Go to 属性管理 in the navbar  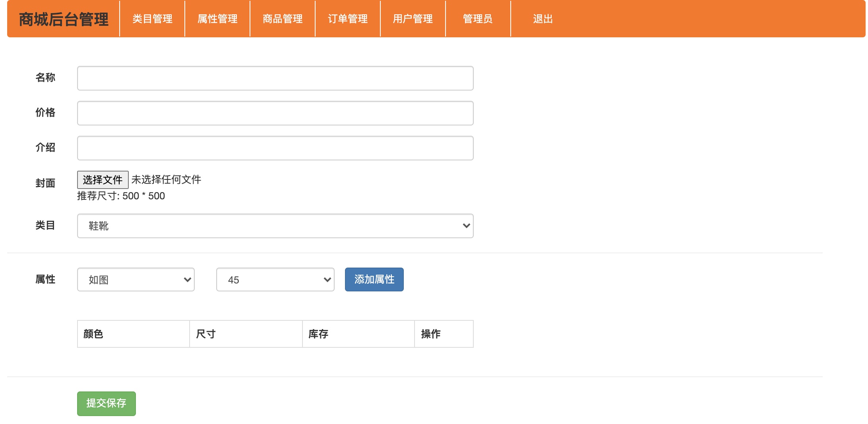217,19
